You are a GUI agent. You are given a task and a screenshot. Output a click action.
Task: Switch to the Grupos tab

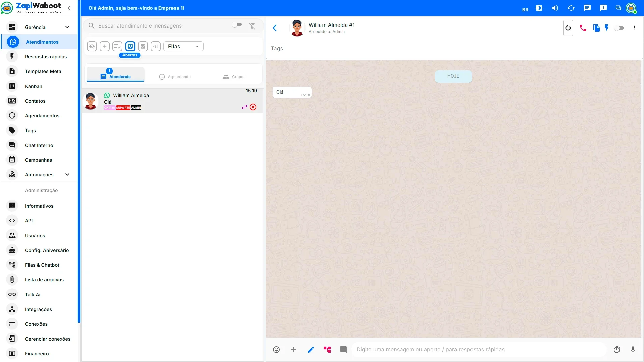tap(234, 77)
